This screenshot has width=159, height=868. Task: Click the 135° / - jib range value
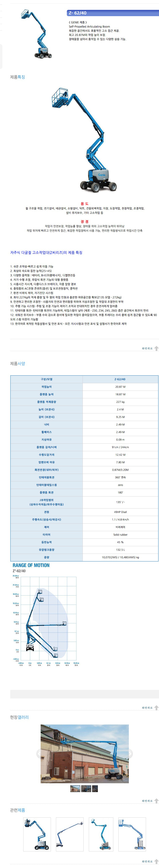[x=120, y=502]
